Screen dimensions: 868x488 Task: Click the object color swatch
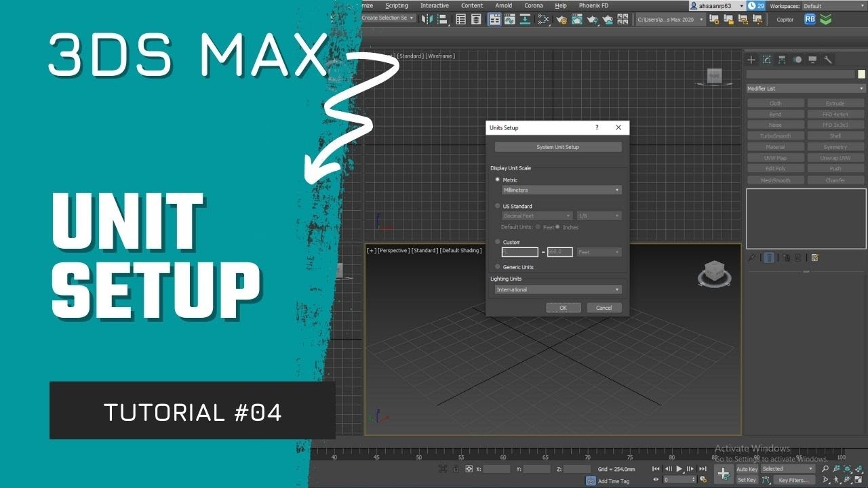pos(862,75)
